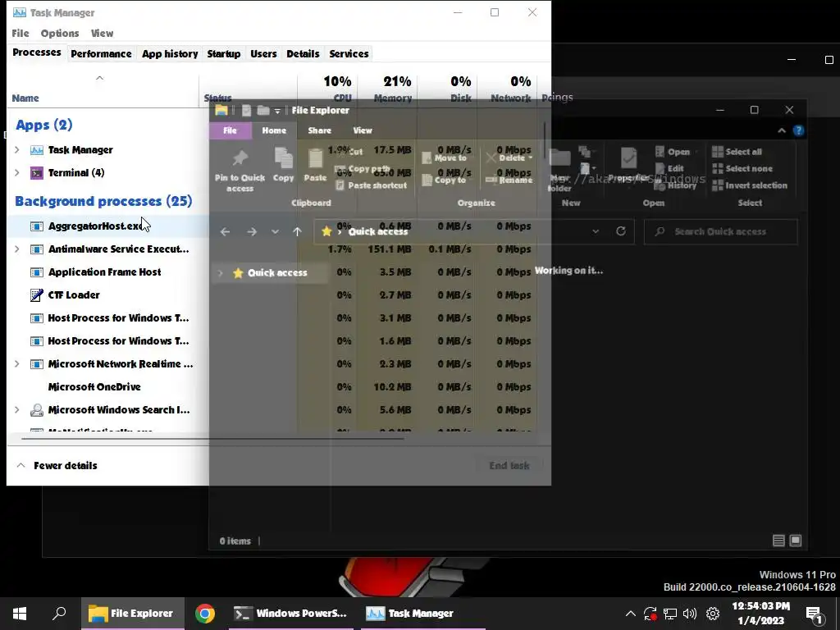
Task: Collapse Task Manager with Fewer details
Action: 57,466
